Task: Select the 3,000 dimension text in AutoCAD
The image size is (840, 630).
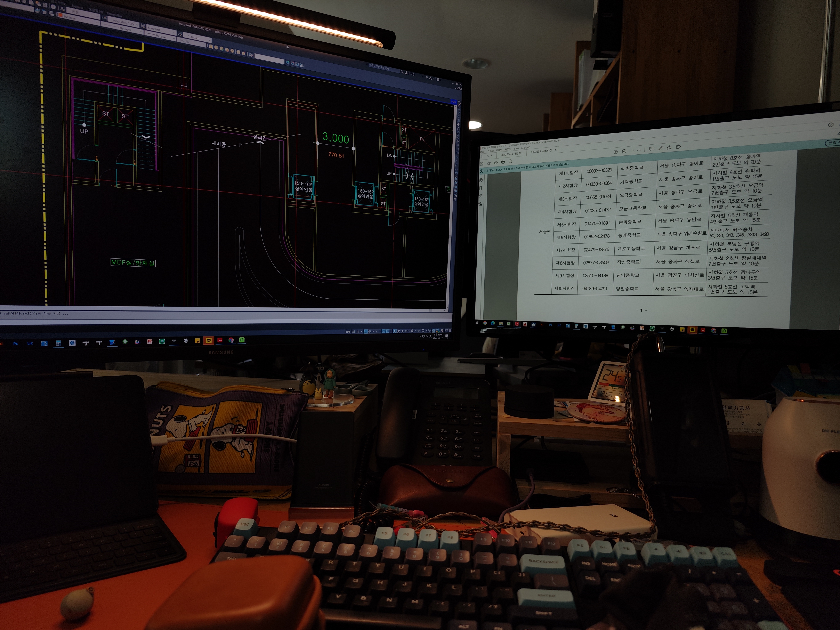Action: pos(335,137)
